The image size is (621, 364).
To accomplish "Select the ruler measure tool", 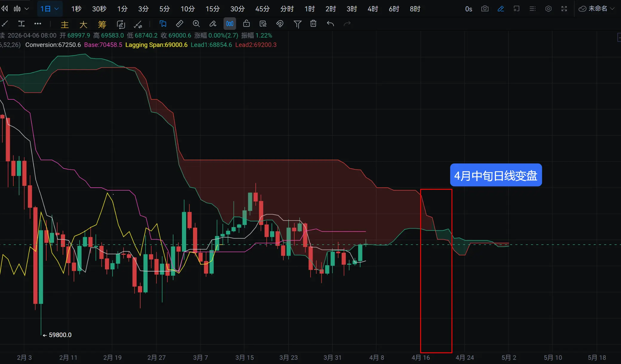I will [x=180, y=24].
